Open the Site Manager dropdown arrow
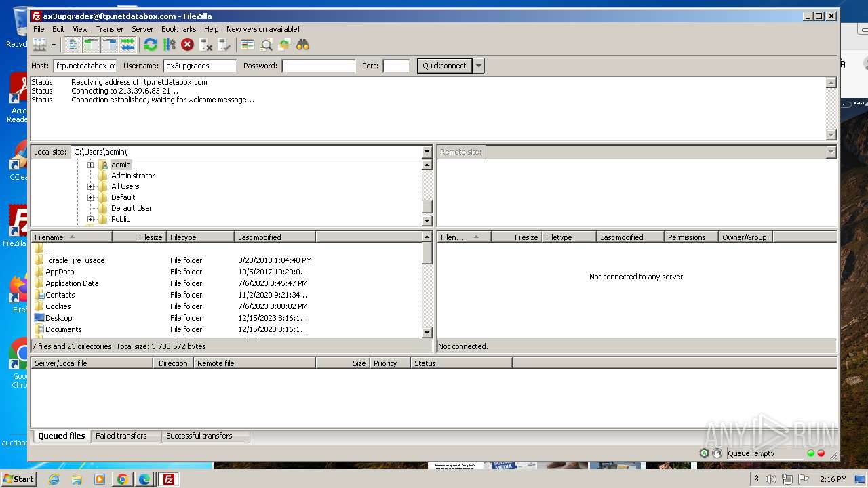 [54, 45]
